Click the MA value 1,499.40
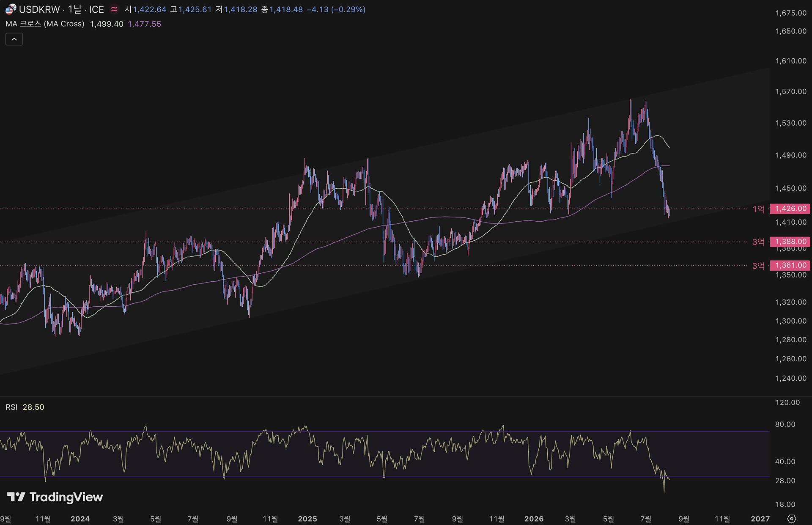This screenshot has height=525, width=812. [x=107, y=24]
